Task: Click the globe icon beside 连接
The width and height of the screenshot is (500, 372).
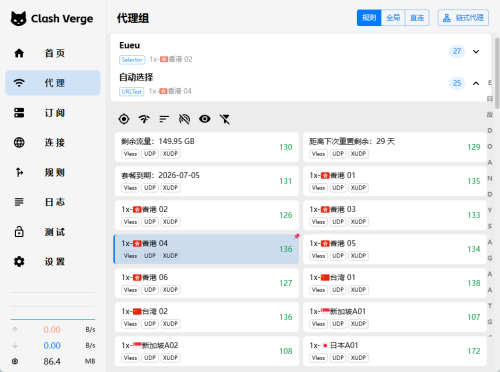Action: coord(19,142)
